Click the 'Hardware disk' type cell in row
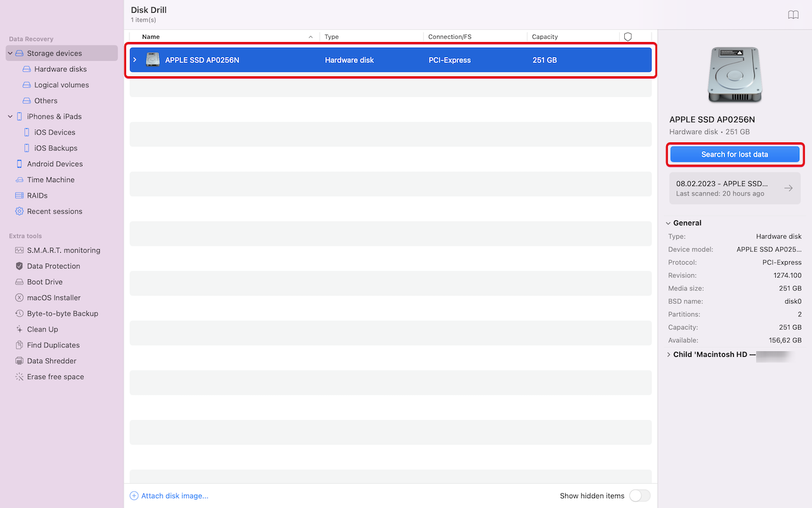Viewport: 812px width, 508px height. [350, 60]
